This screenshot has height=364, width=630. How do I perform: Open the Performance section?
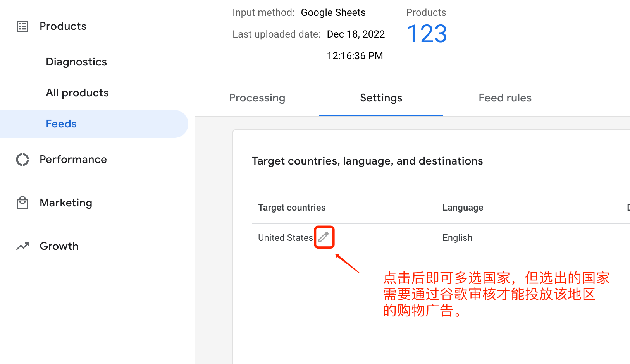pyautogui.click(x=73, y=160)
